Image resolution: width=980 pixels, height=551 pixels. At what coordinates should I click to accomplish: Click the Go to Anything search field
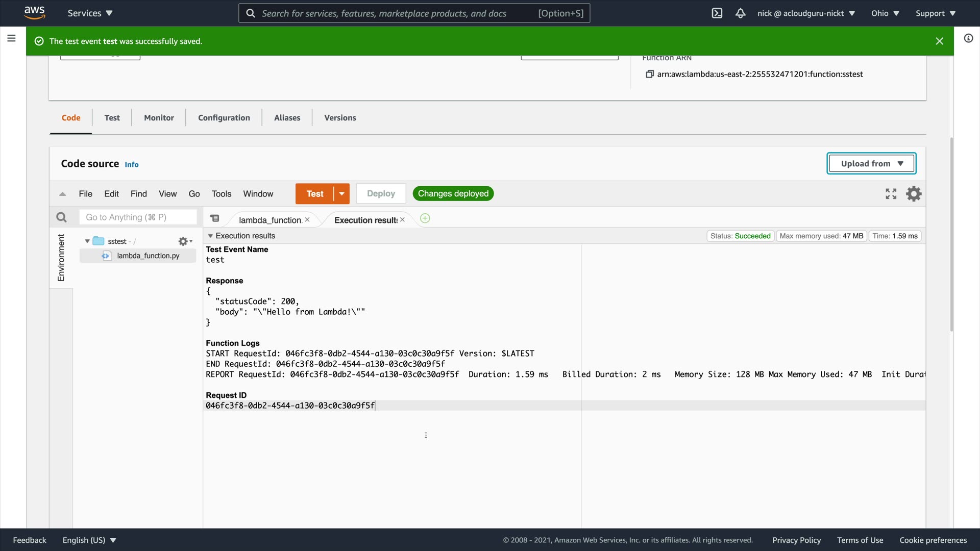(x=138, y=217)
